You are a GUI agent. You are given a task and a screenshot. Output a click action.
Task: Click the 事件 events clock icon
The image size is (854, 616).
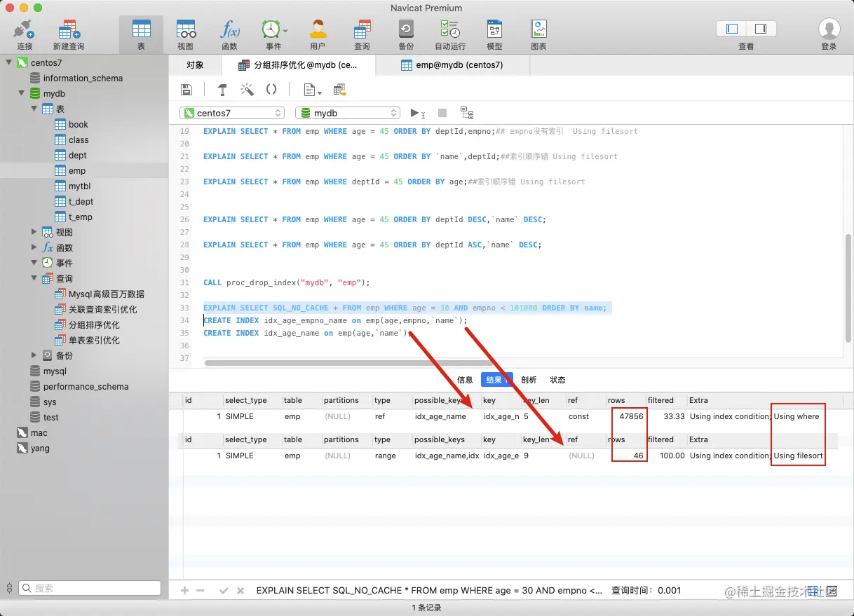271,30
